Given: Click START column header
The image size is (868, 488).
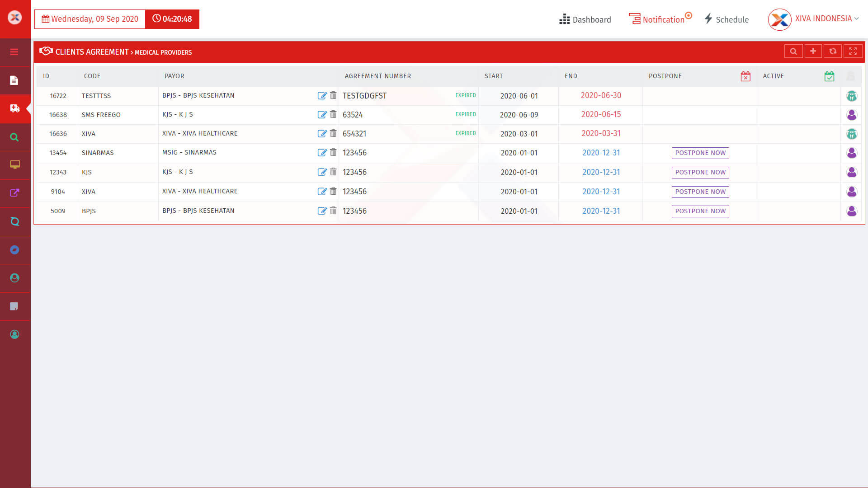Looking at the screenshot, I should [494, 76].
